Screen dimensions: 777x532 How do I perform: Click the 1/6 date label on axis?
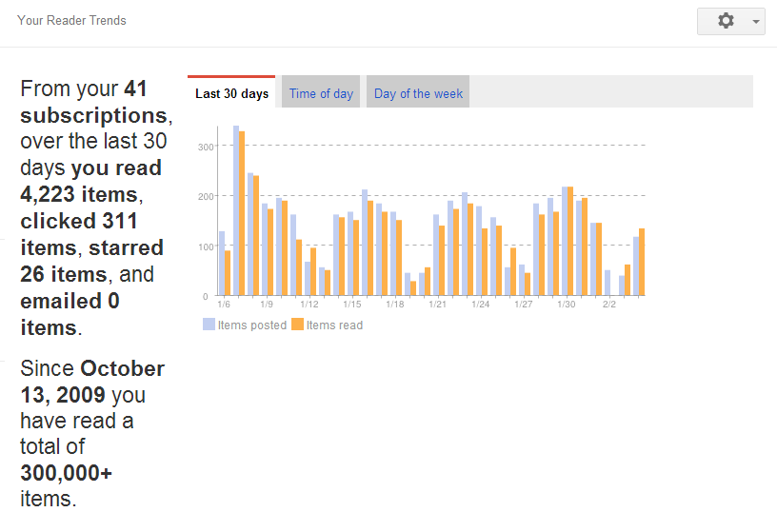(224, 305)
